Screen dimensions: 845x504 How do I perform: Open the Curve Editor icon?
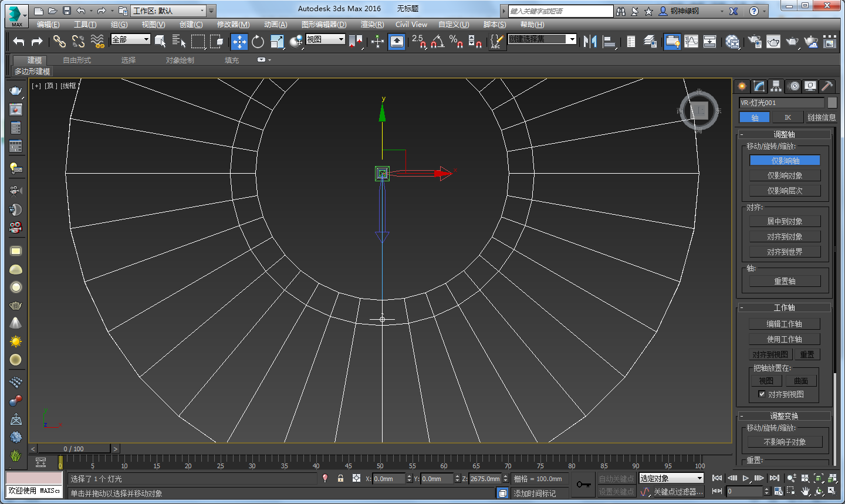pyautogui.click(x=691, y=41)
